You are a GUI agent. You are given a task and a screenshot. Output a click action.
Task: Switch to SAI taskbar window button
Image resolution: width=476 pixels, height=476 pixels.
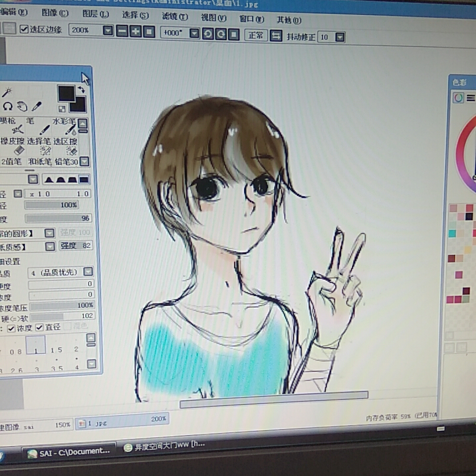click(x=69, y=452)
